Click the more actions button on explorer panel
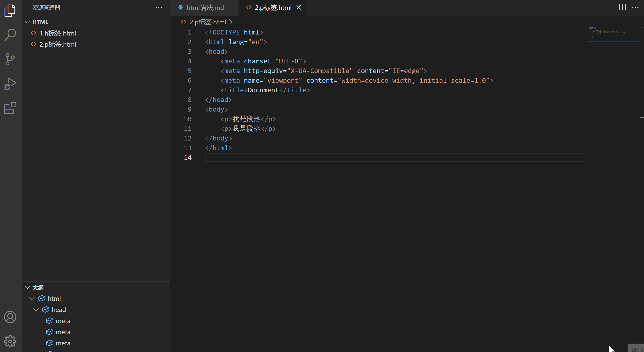 click(159, 7)
